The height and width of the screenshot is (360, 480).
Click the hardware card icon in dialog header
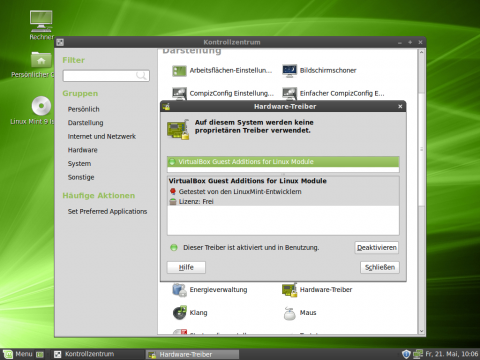[178, 129]
